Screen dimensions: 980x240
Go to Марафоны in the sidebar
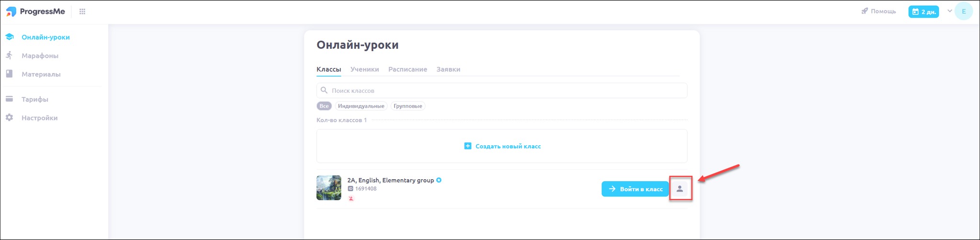(40, 55)
